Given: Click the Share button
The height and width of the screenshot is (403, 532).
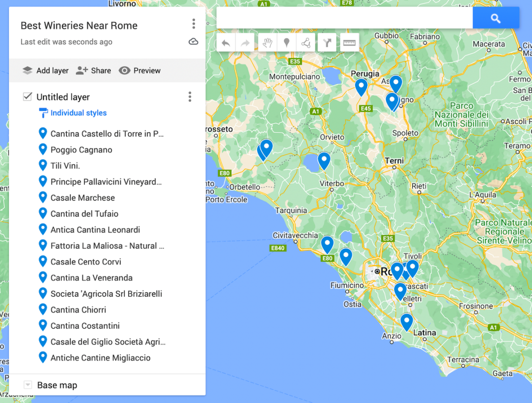Looking at the screenshot, I should click(x=93, y=70).
